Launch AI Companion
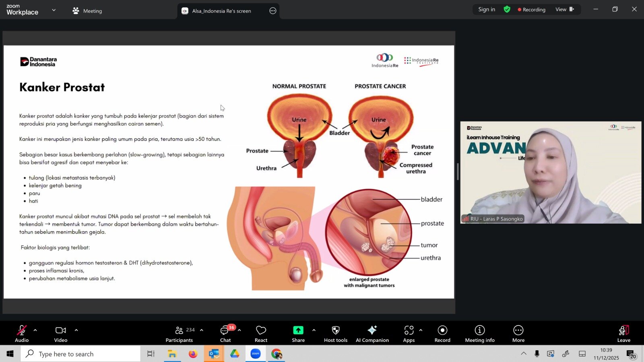The height and width of the screenshot is (362, 644). (372, 334)
